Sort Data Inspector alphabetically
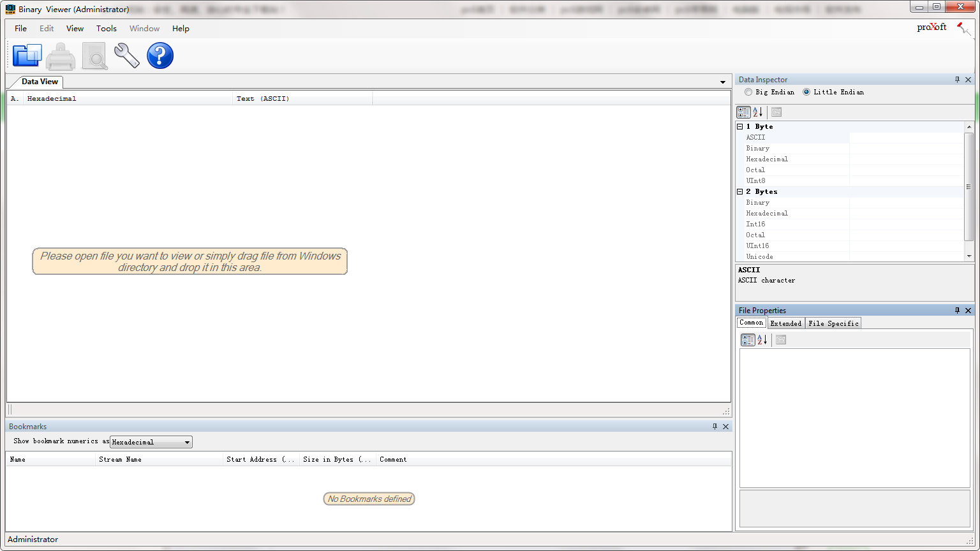980x551 pixels. [758, 112]
